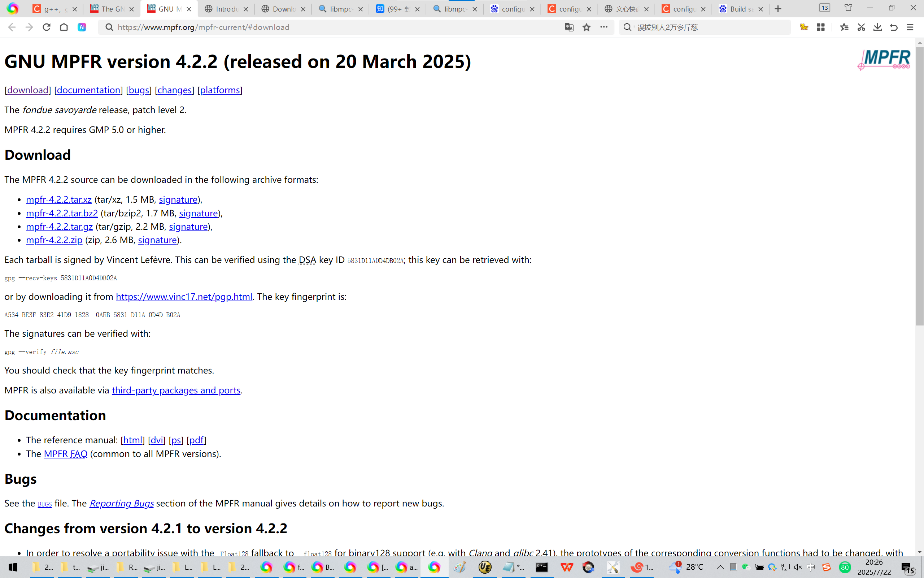The width and height of the screenshot is (924, 578).
Task: Switch to the 'Build s' tab
Action: pos(741,9)
